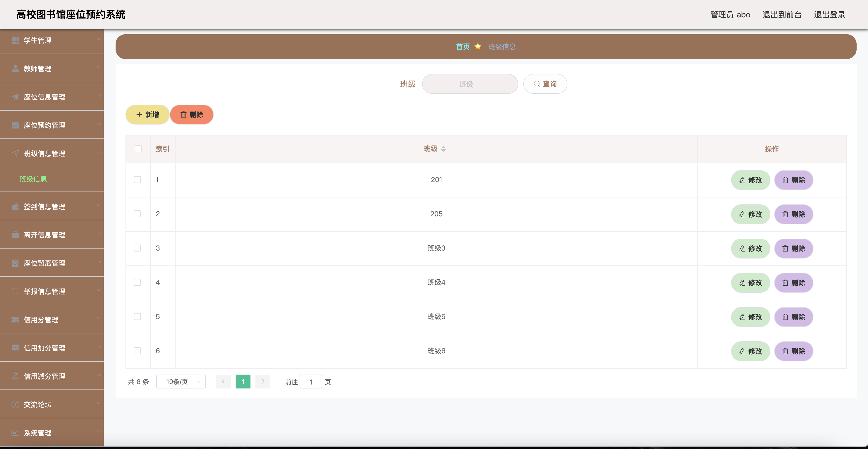Screen dimensions: 868x449
Task: Click the muted-bell icon beside 信用减分管理
Action: [x=15, y=377]
